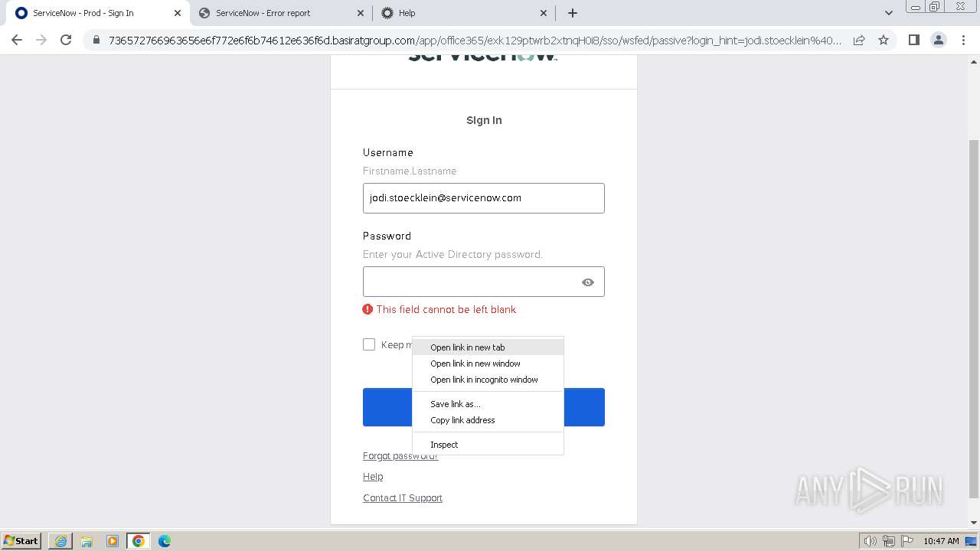Screen dimensions: 980x551
Task: Focus the Username input field
Action: pos(484,198)
